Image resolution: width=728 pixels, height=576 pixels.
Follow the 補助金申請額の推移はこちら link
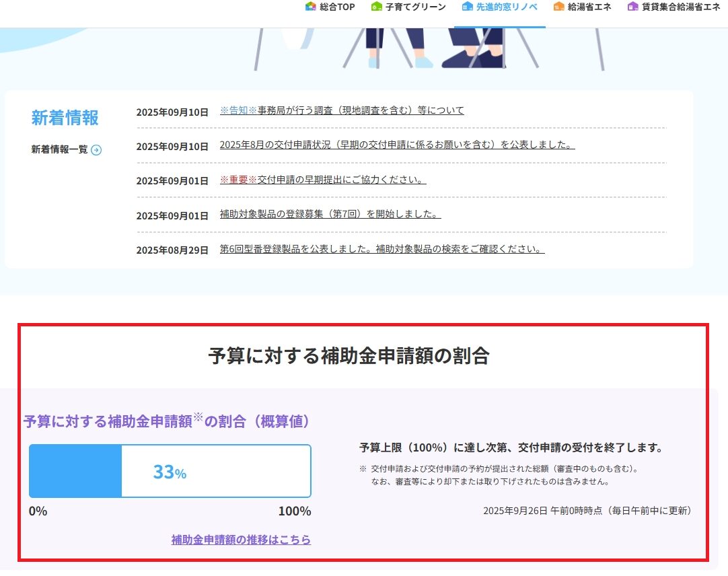(x=241, y=540)
